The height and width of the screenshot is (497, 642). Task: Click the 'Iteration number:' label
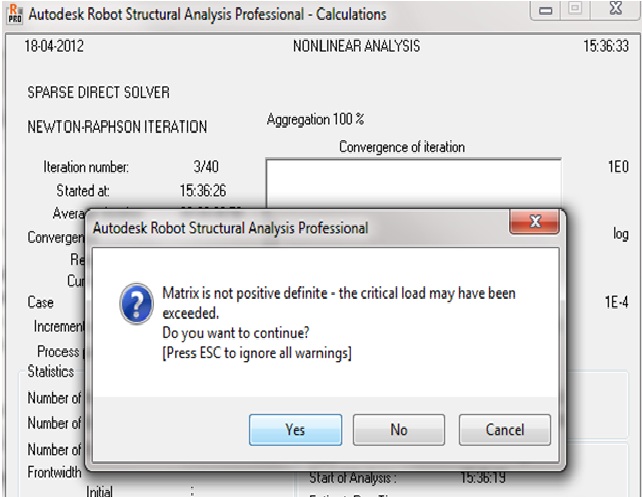[x=86, y=167]
